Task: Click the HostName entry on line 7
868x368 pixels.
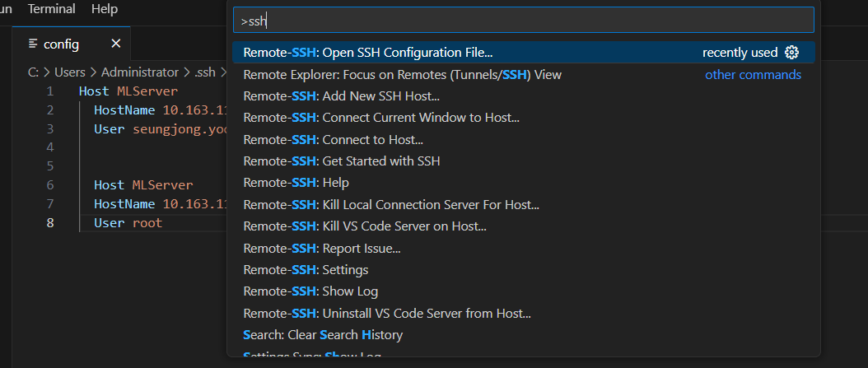Action: pyautogui.click(x=161, y=203)
